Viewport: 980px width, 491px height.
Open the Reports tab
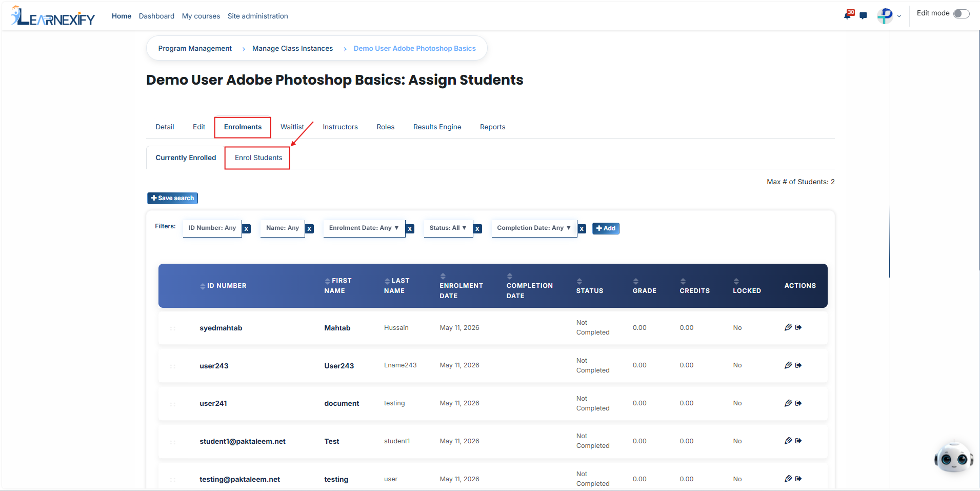[493, 127]
